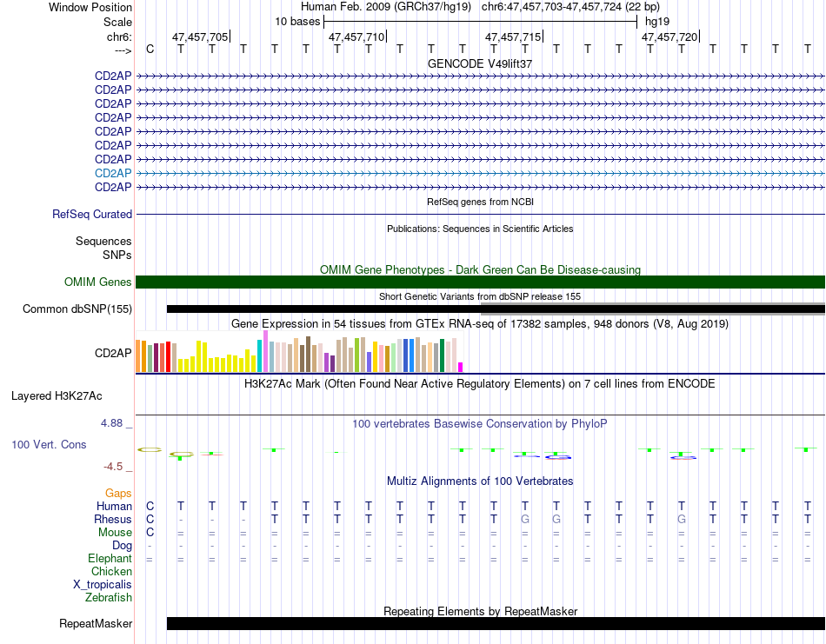The height and width of the screenshot is (644, 826).
Task: Select the Human alignment row label
Action: click(114, 506)
